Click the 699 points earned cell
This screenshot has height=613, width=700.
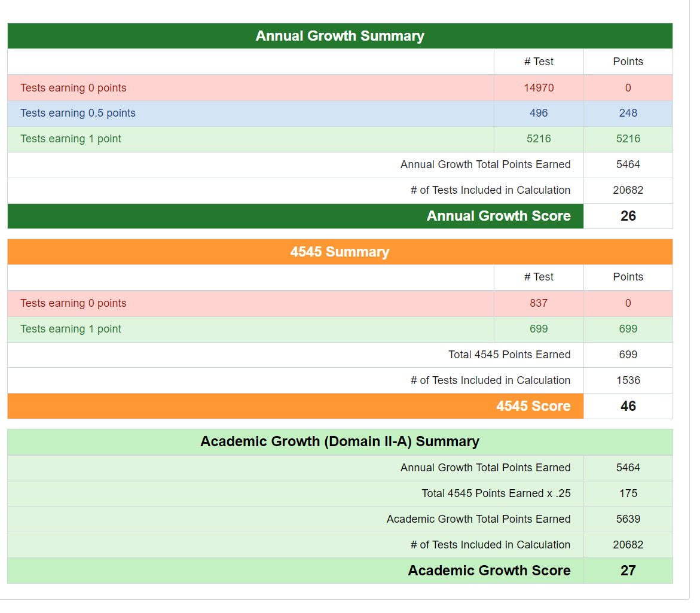628,329
